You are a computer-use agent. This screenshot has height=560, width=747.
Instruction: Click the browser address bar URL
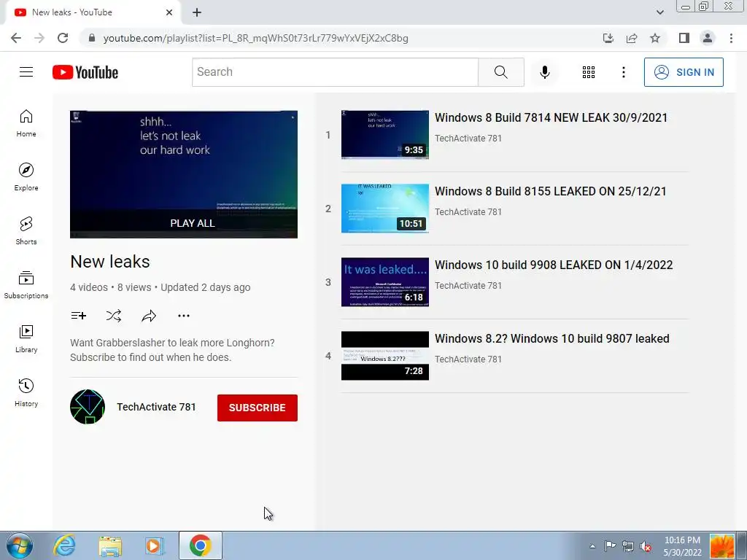point(256,38)
